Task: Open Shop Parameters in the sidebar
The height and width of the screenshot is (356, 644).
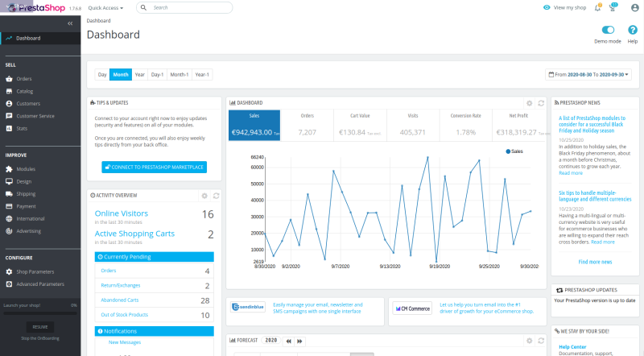Action: tap(35, 271)
